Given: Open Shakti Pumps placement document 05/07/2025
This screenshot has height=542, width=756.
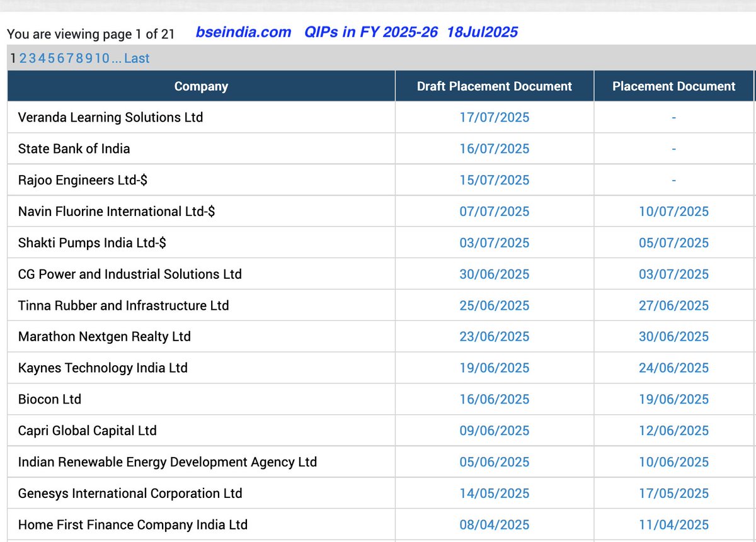Looking at the screenshot, I should coord(674,243).
